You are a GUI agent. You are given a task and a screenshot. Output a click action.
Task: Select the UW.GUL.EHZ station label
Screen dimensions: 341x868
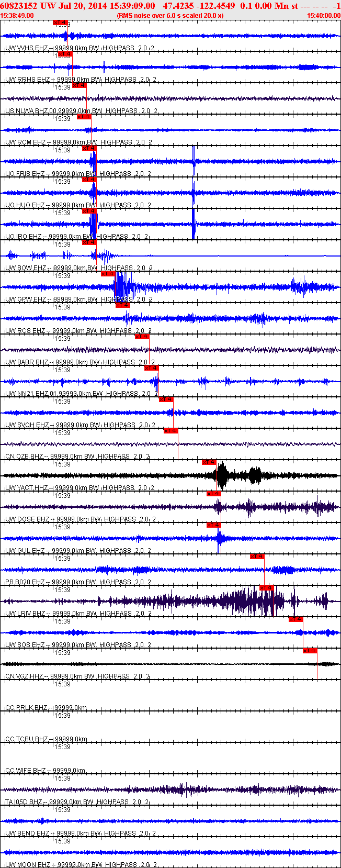78,551
